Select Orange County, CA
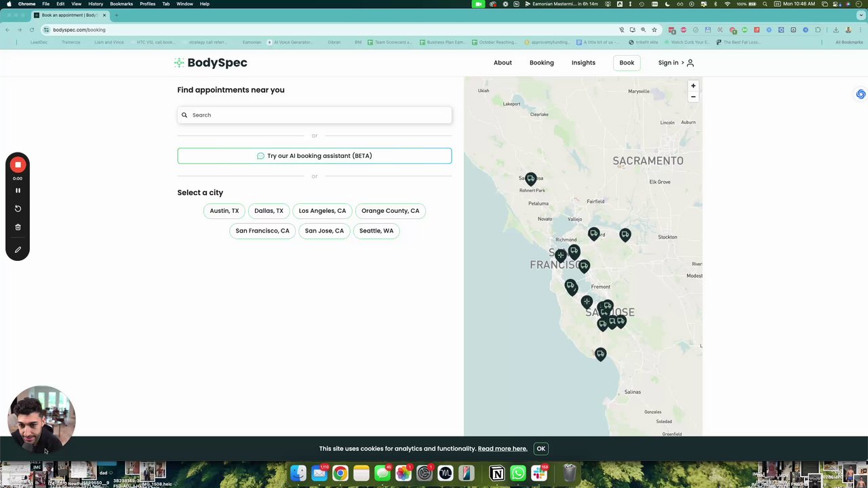This screenshot has width=868, height=488. pos(391,211)
